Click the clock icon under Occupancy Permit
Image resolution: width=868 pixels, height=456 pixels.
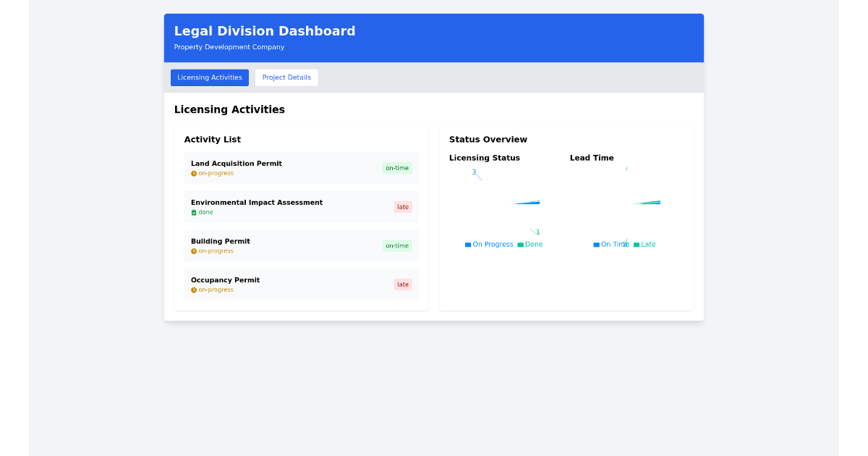pyautogui.click(x=192, y=290)
